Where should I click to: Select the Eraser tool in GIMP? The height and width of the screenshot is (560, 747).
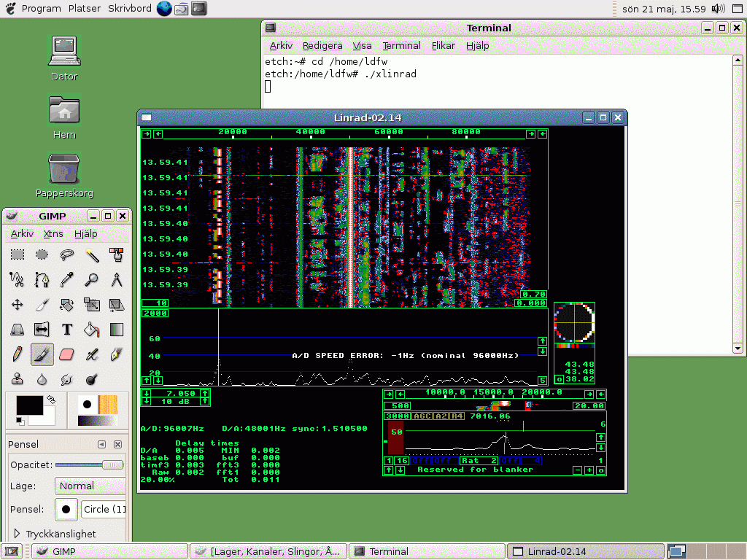click(66, 354)
